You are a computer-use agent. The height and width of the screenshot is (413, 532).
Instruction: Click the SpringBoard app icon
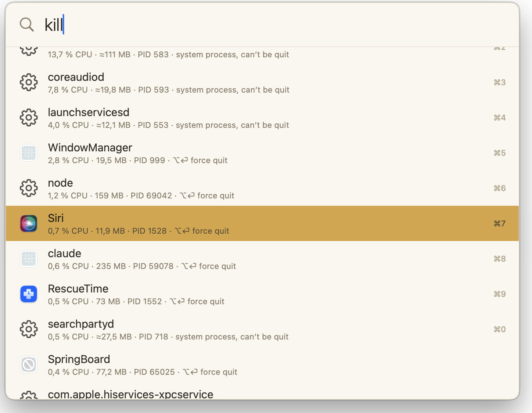pos(29,364)
